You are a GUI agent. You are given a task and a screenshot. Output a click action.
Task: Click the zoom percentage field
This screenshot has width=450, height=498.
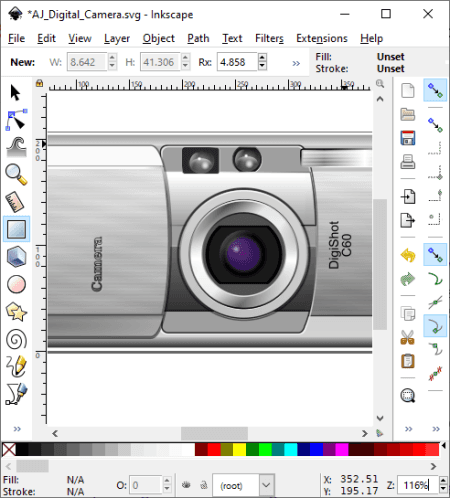click(417, 485)
